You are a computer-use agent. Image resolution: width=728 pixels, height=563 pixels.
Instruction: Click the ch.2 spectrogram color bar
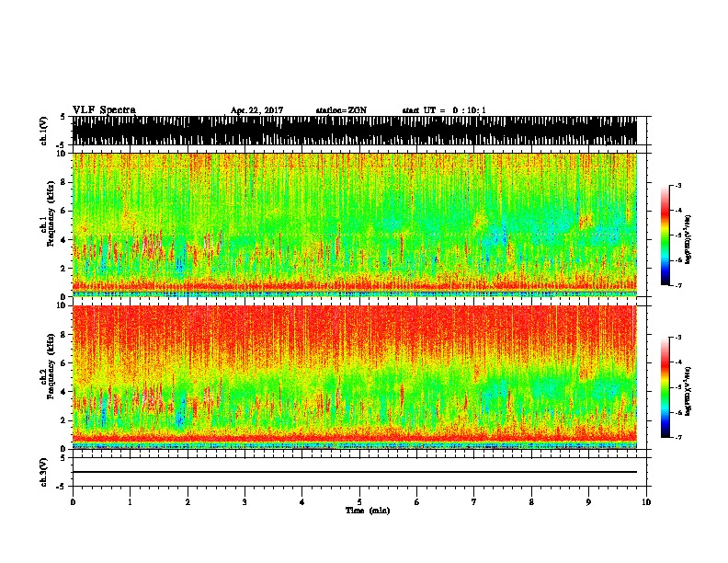click(x=665, y=387)
